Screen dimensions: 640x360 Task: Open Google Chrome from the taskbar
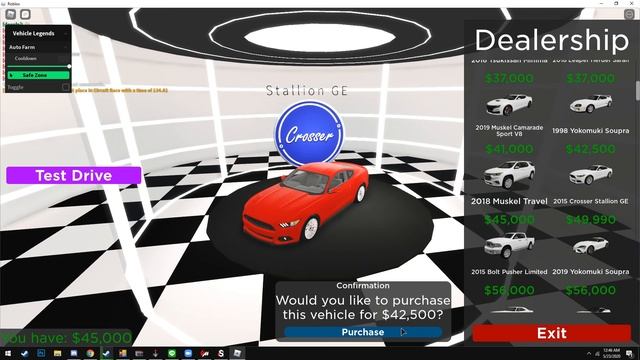[x=90, y=353]
